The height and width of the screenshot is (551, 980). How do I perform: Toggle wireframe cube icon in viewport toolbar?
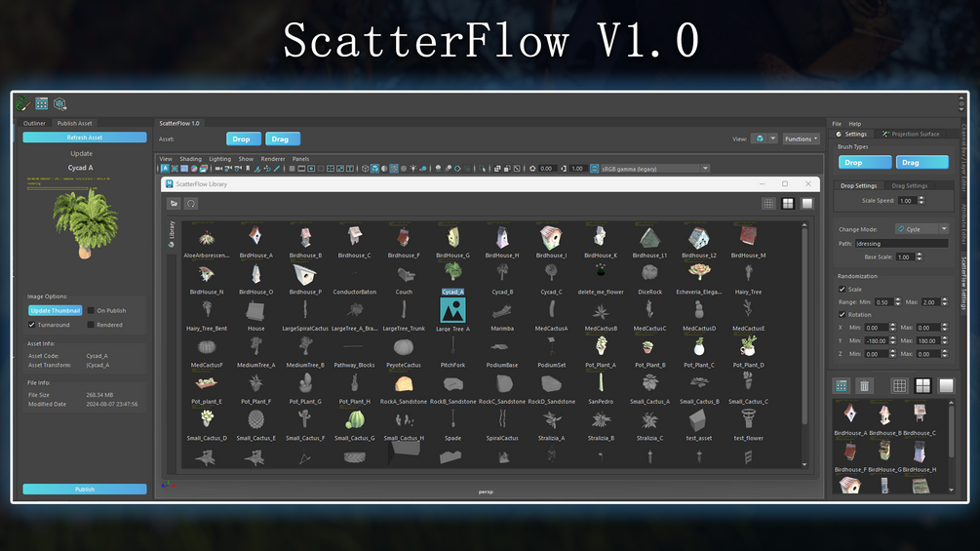point(365,168)
